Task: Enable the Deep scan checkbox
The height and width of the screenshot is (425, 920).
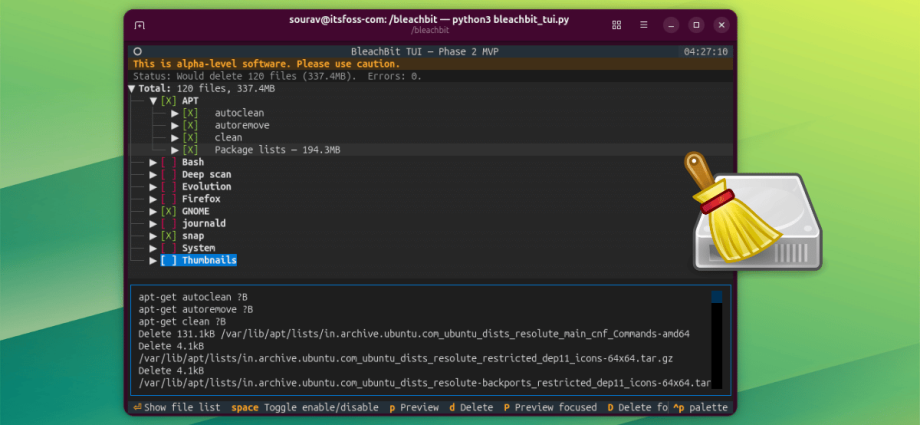Action: click(168, 175)
